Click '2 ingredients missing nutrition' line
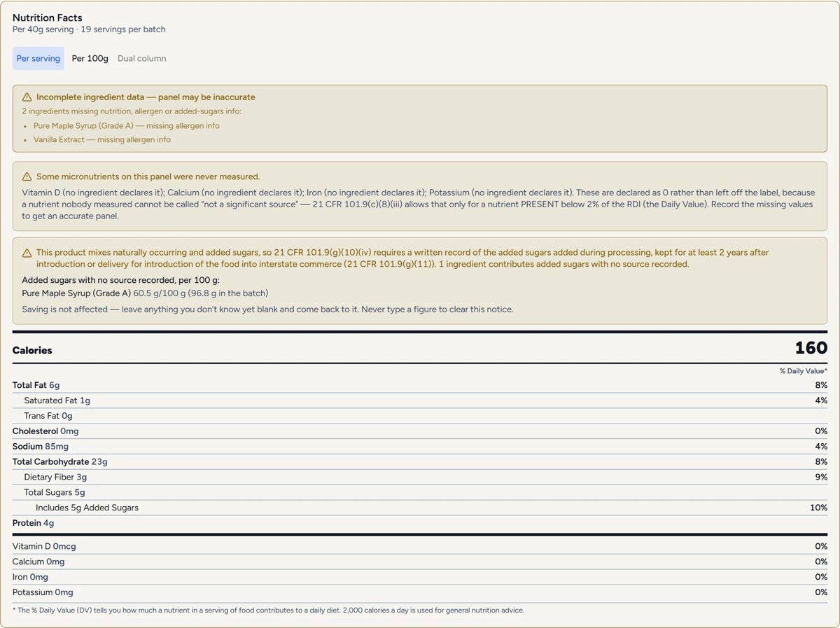This screenshot has height=628, width=840. (132, 111)
